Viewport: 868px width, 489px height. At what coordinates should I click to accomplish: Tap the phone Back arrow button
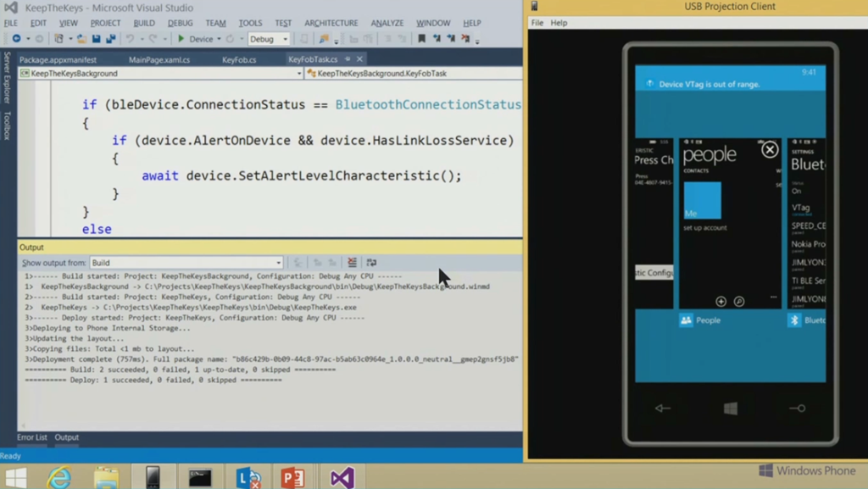pyautogui.click(x=663, y=408)
